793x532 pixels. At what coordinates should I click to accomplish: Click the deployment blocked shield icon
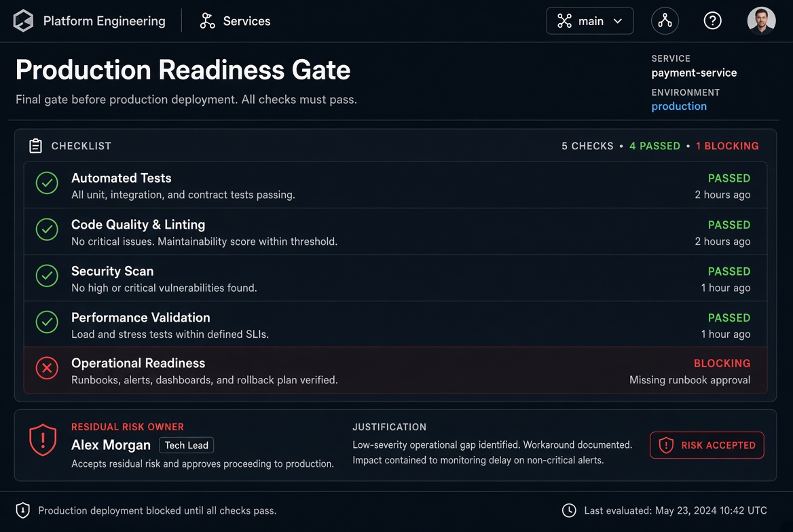pos(23,510)
